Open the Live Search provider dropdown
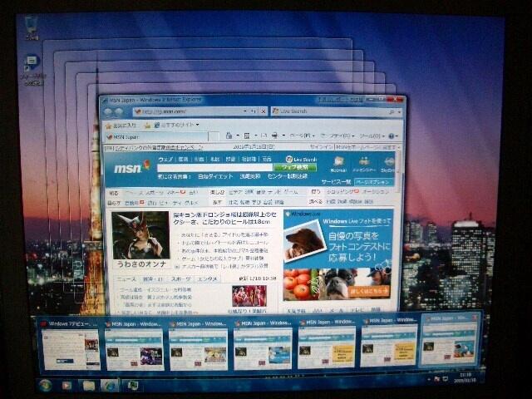 399,111
